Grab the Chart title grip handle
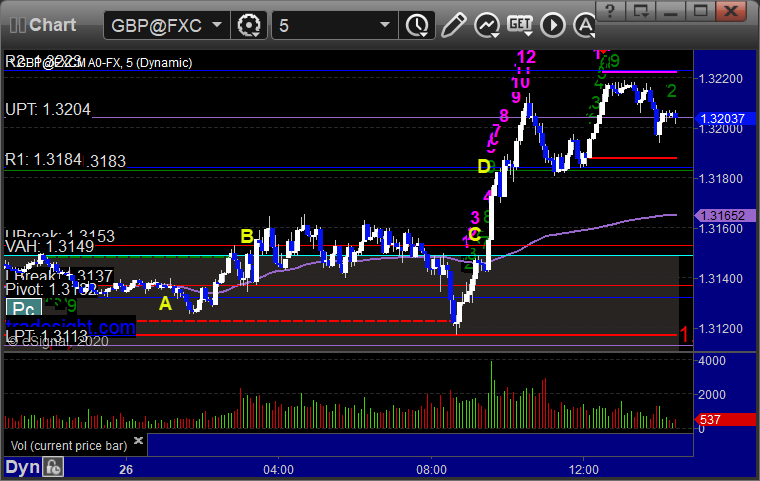The width and height of the screenshot is (760, 481). tap(17, 25)
